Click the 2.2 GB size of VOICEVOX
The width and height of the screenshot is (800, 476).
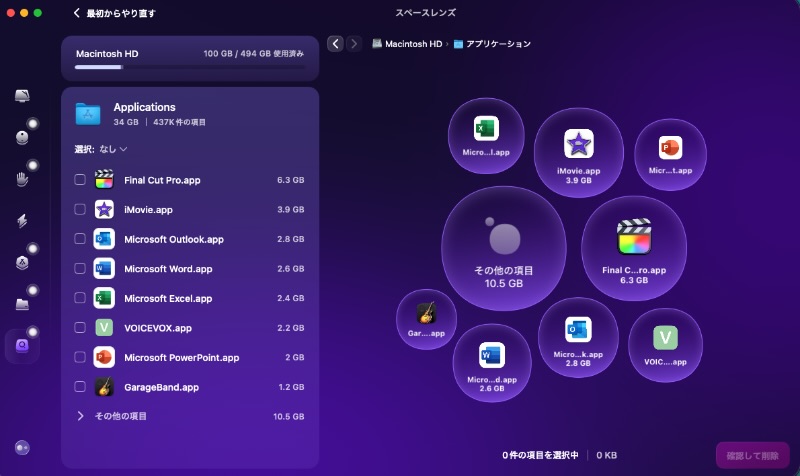point(290,328)
